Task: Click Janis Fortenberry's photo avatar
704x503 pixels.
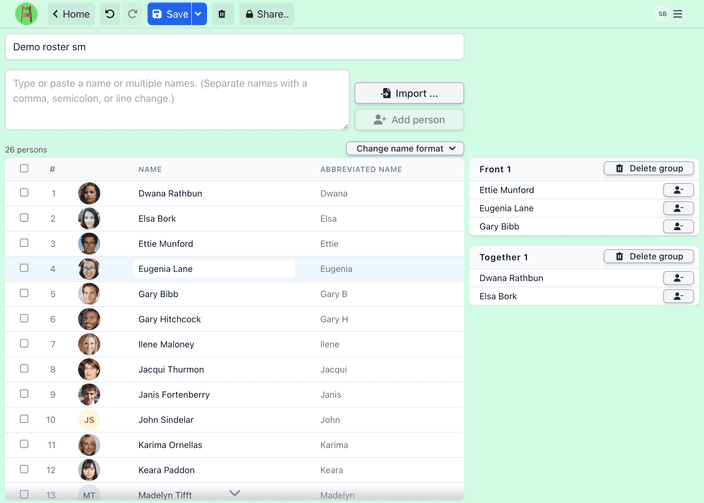Action: (89, 394)
